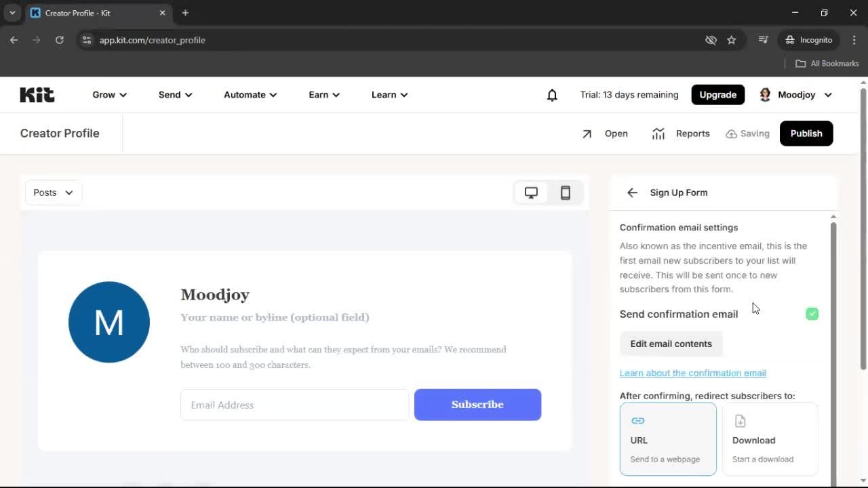Screen dimensions: 868x488
Task: Open the notifications bell
Action: pos(552,95)
